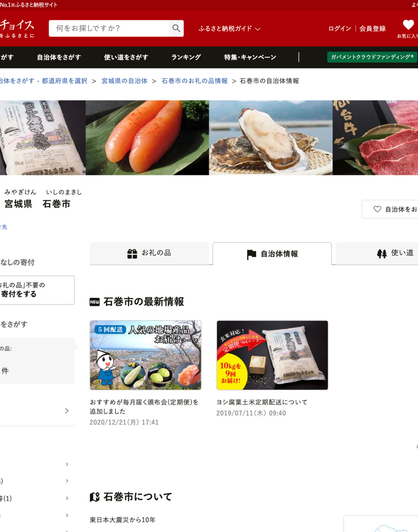This screenshot has height=532, width=418.
Task: Click the gift box icon on お礼の品 tab
Action: click(x=132, y=253)
